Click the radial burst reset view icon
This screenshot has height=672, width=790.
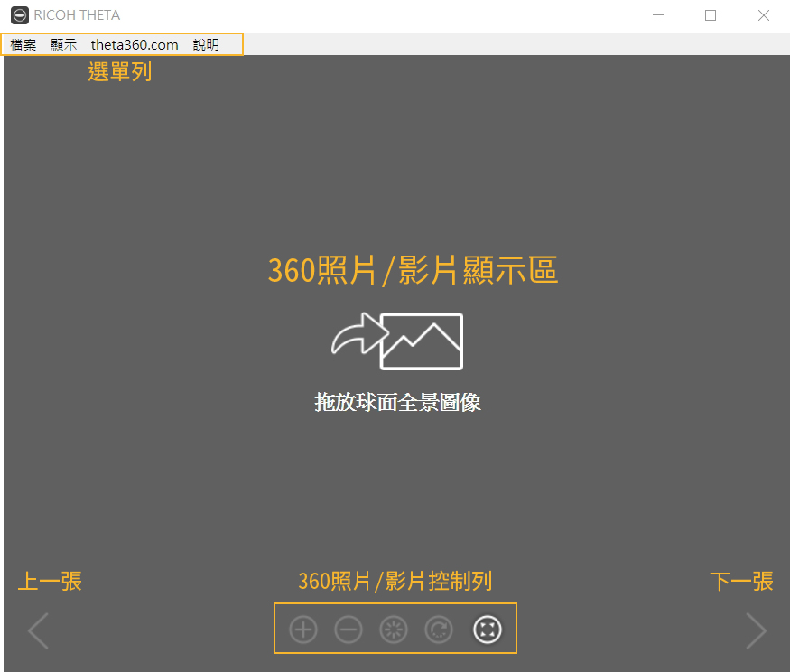pos(394,630)
